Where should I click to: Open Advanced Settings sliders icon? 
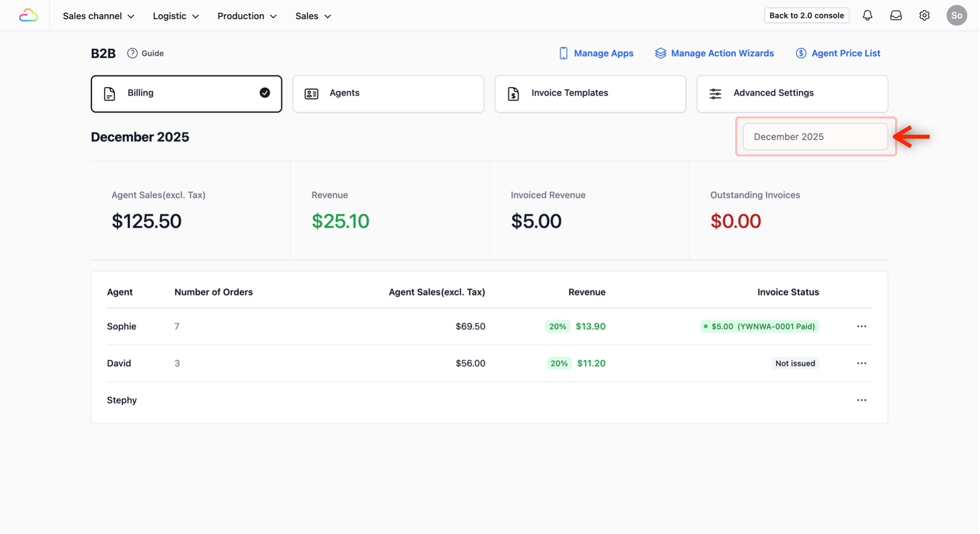[715, 93]
